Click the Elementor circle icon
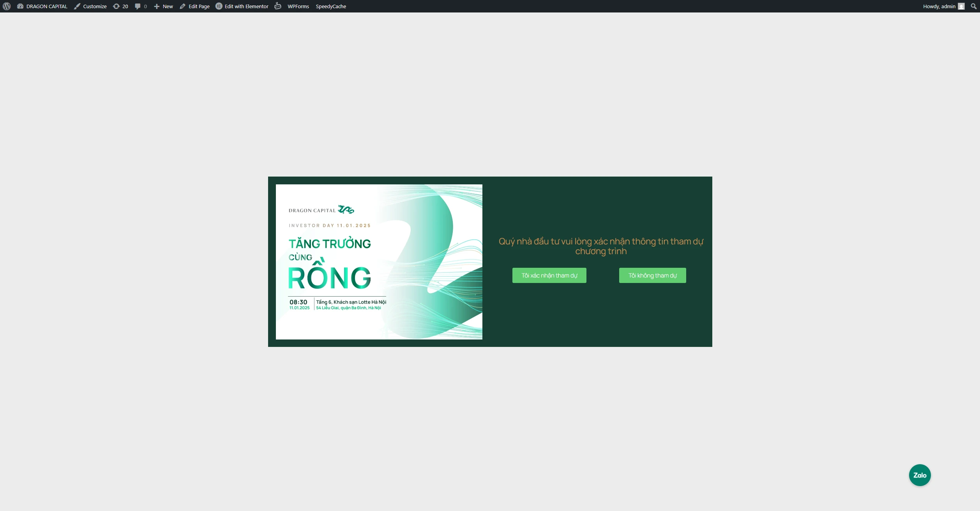 219,6
